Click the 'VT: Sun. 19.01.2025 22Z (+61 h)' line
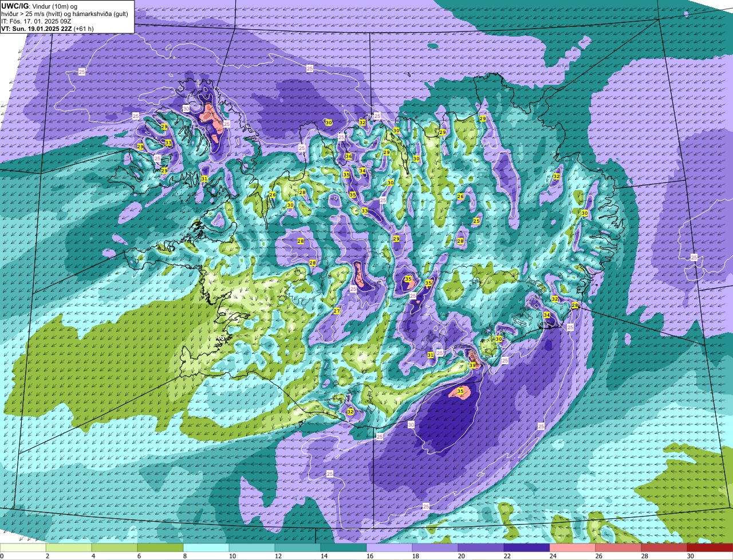733x560 pixels. click(48, 29)
